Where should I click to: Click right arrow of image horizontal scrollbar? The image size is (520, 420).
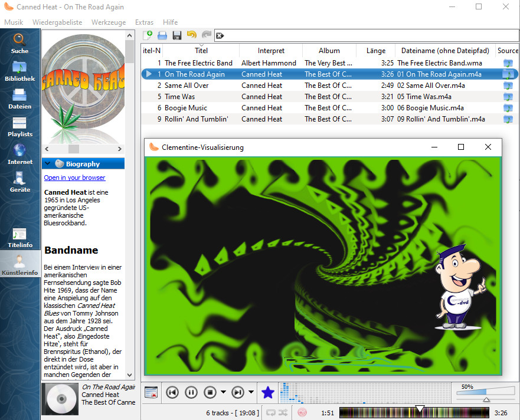(x=120, y=149)
